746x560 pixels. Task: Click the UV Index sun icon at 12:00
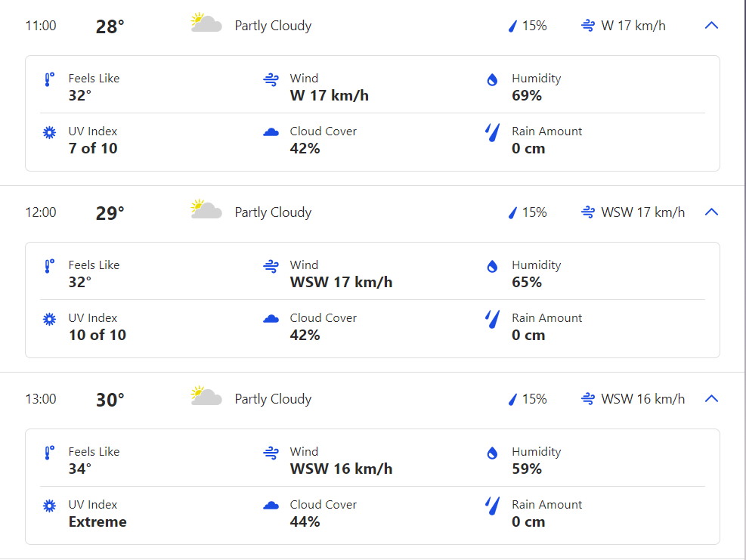[50, 319]
